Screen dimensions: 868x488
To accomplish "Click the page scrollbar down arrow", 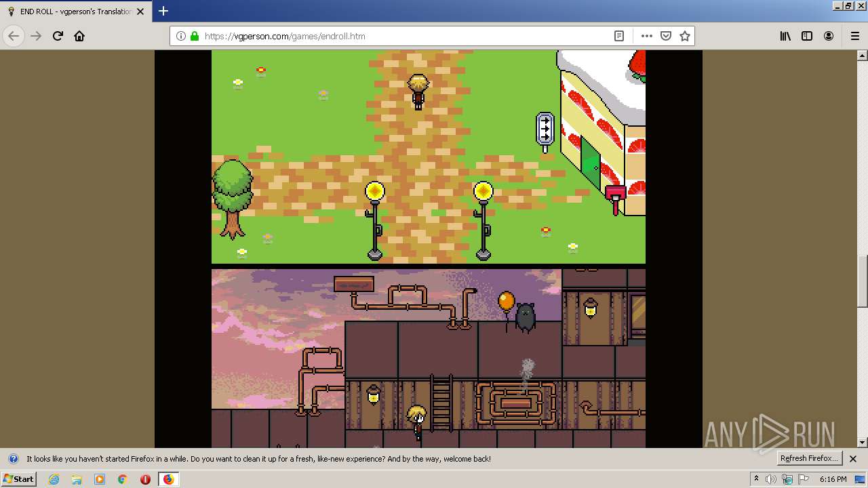I will coord(863,443).
